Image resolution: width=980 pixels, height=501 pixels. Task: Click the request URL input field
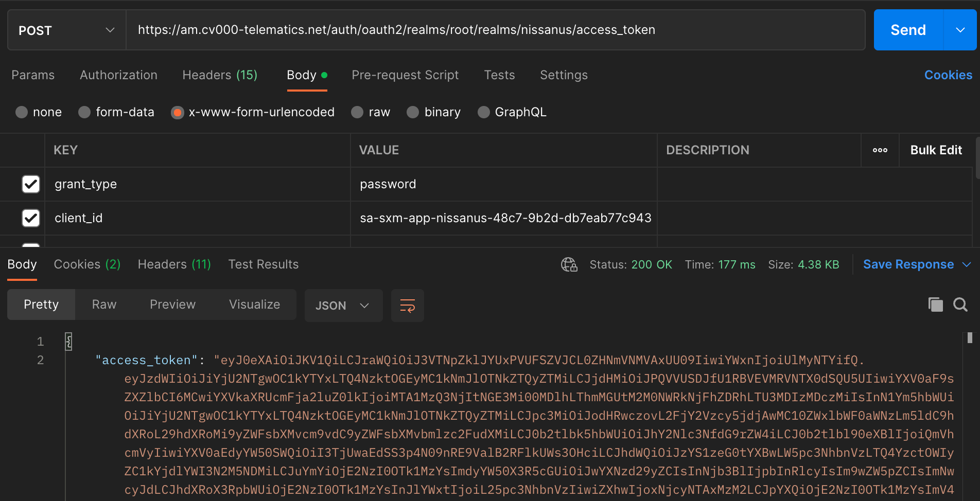pyautogui.click(x=495, y=30)
